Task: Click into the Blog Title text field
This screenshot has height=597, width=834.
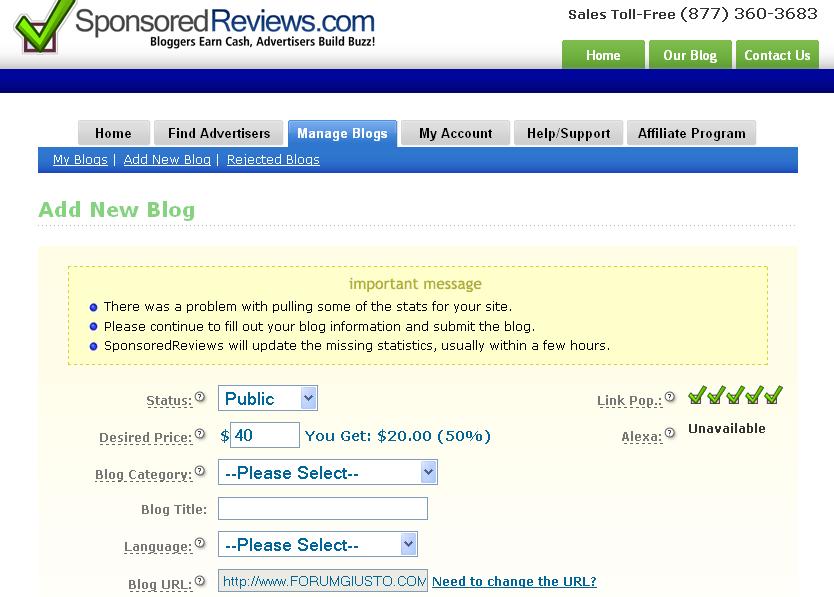Action: click(323, 508)
